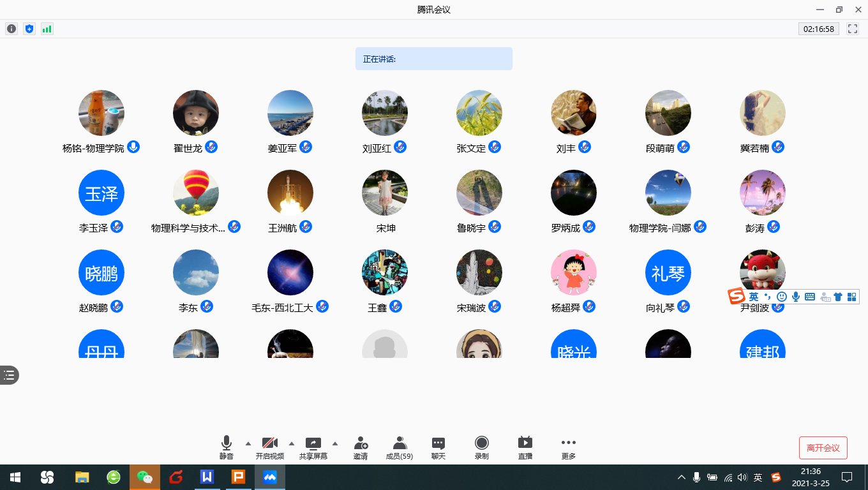
Task: Select 刘亚红's participant avatar
Action: pos(384,113)
